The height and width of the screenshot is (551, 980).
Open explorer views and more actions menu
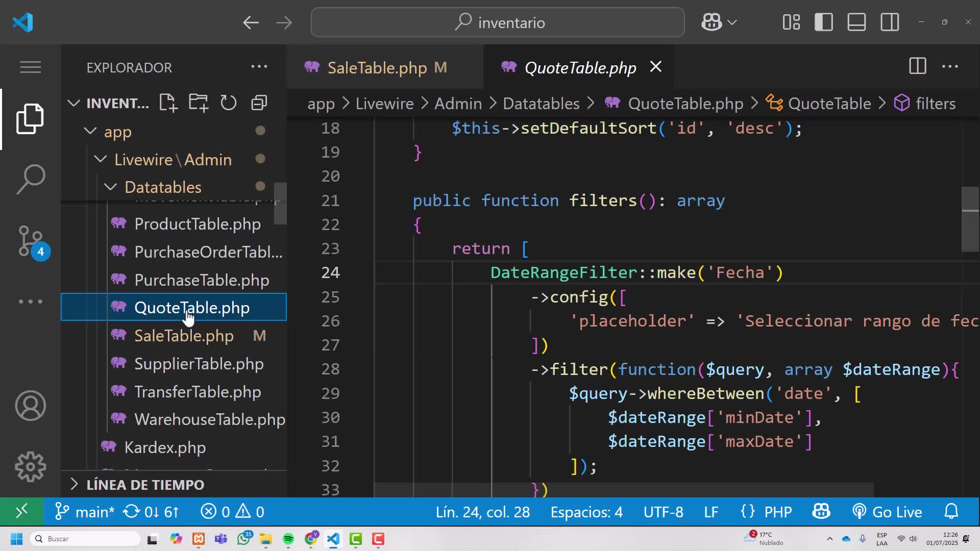(x=259, y=67)
